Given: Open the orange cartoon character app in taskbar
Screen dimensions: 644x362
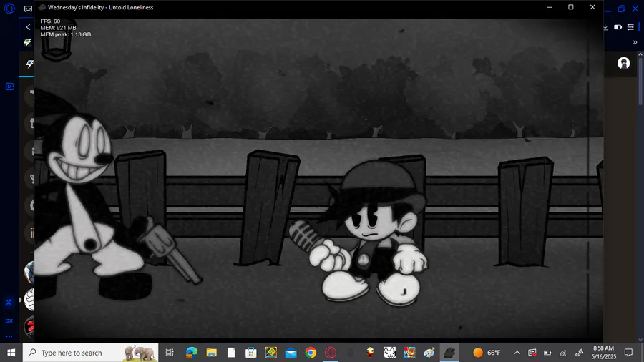Looking at the screenshot, I should tap(409, 353).
